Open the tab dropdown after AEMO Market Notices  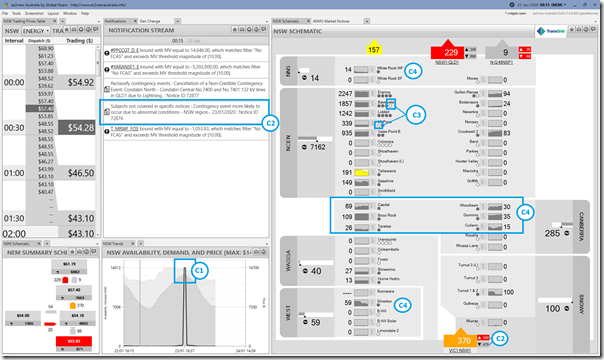click(367, 21)
